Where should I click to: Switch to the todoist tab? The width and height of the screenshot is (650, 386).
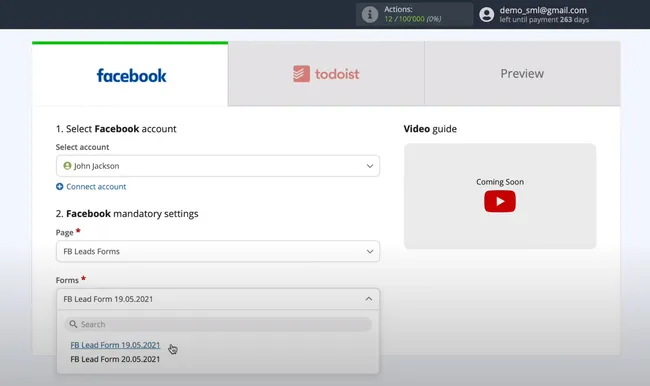326,74
